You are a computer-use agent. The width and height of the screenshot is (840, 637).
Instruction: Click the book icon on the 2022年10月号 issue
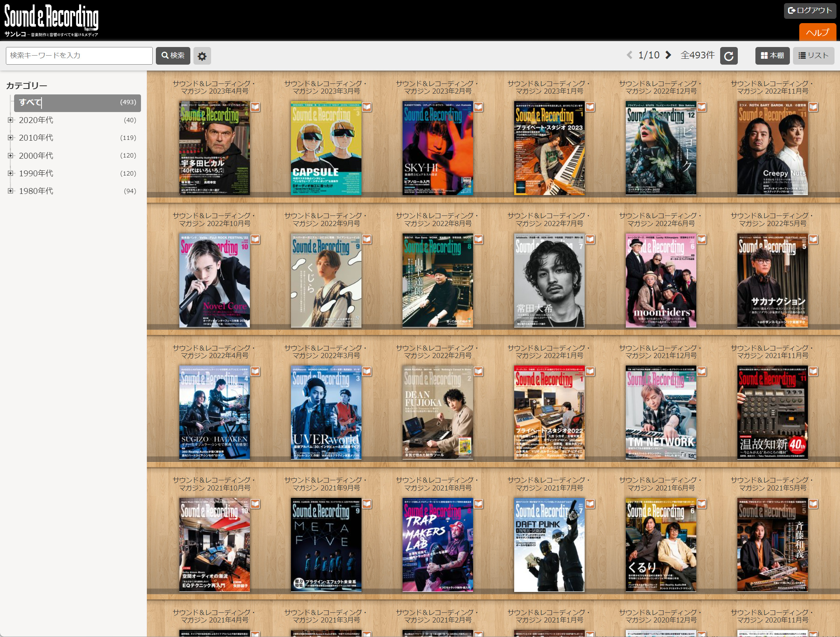click(x=255, y=239)
